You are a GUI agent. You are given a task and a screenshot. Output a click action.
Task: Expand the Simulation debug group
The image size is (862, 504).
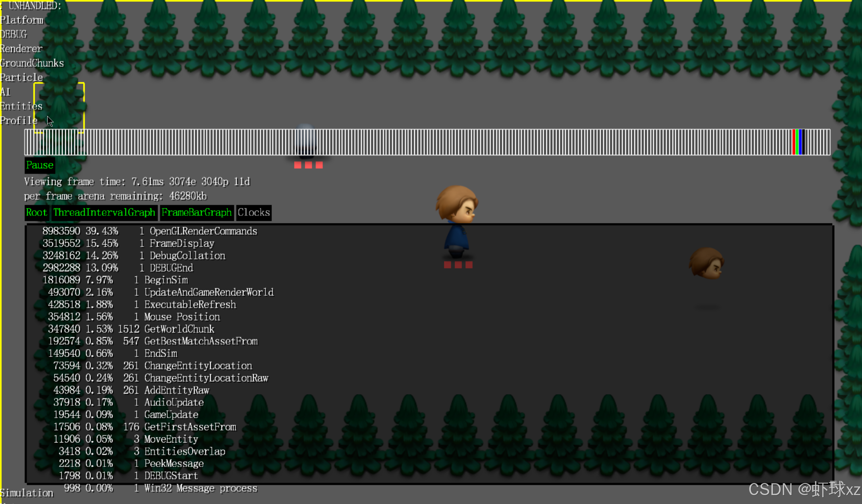coord(27,493)
